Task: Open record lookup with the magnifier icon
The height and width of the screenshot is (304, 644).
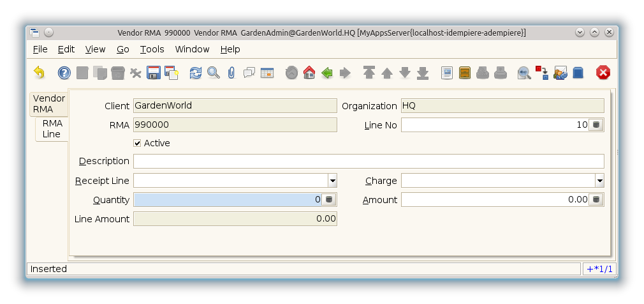Action: (214, 73)
